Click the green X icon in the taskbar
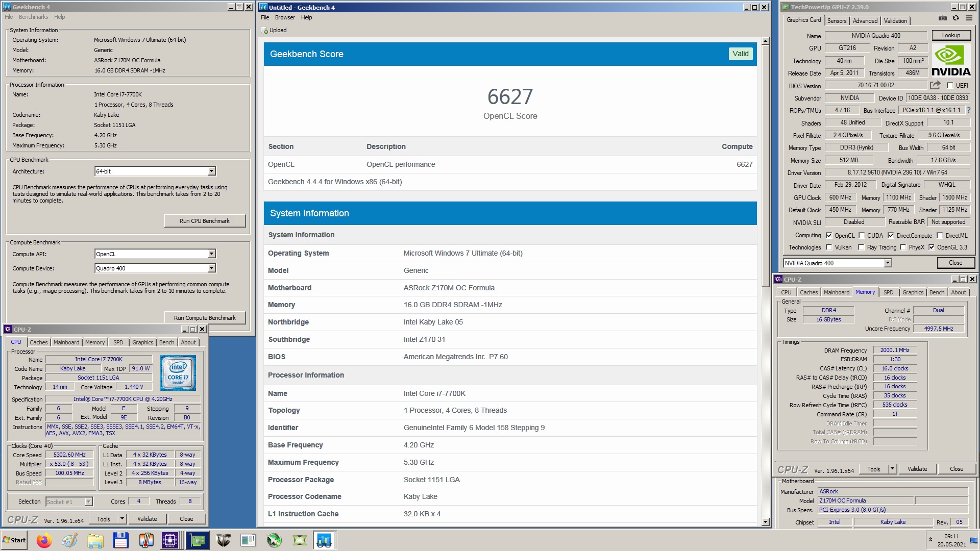This screenshot has height=551, width=980. click(300, 540)
